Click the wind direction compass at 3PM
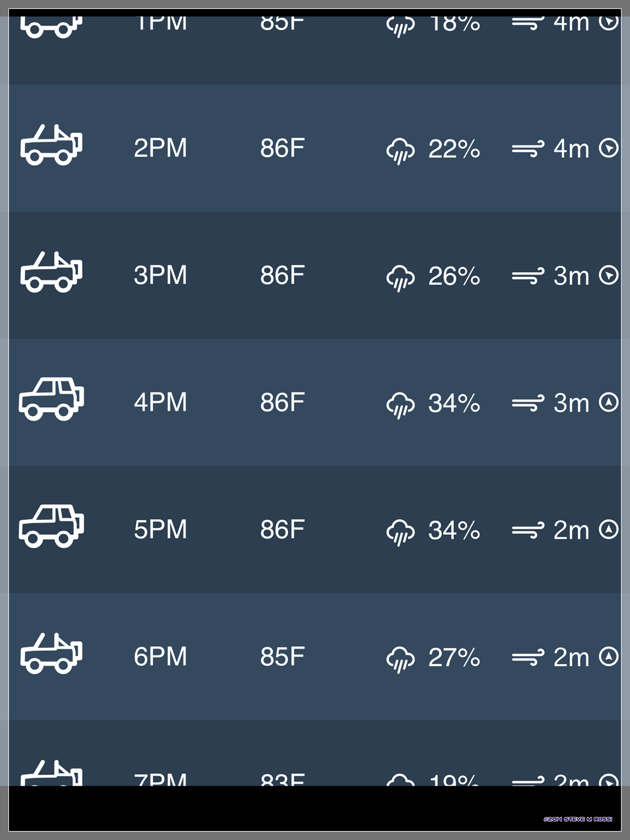Viewport: 630px width, 840px height. pos(609,275)
